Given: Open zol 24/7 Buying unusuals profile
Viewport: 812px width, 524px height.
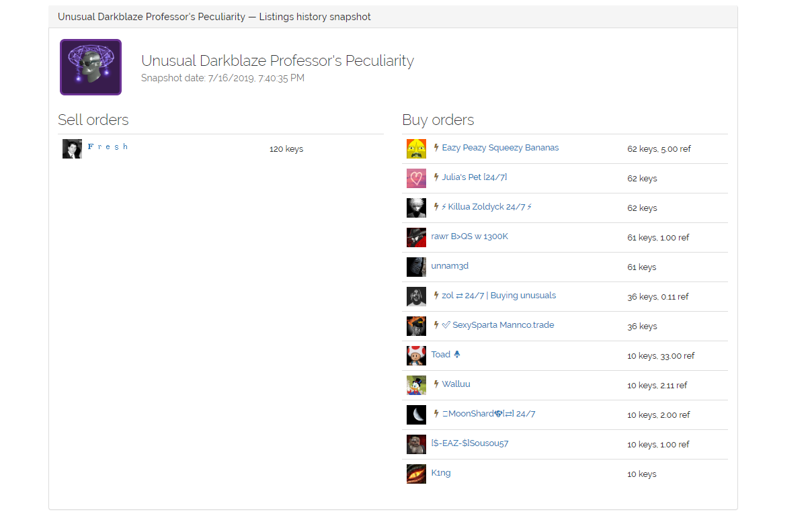Looking at the screenshot, I should [x=499, y=296].
